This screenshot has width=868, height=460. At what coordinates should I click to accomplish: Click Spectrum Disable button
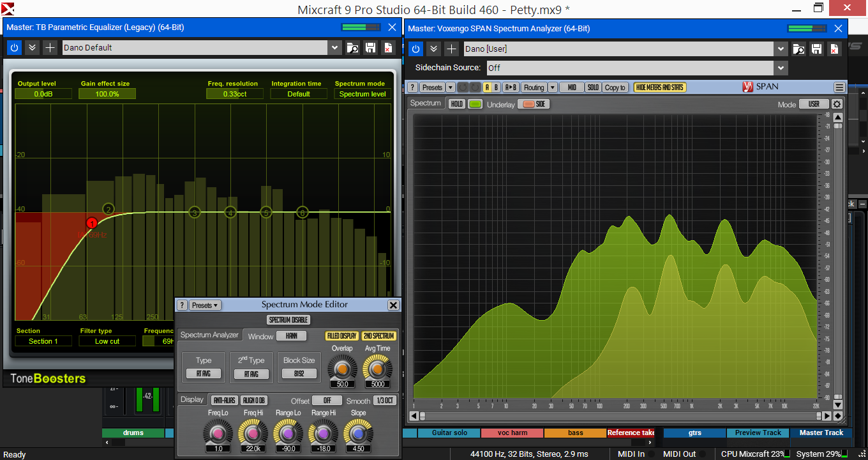point(288,320)
